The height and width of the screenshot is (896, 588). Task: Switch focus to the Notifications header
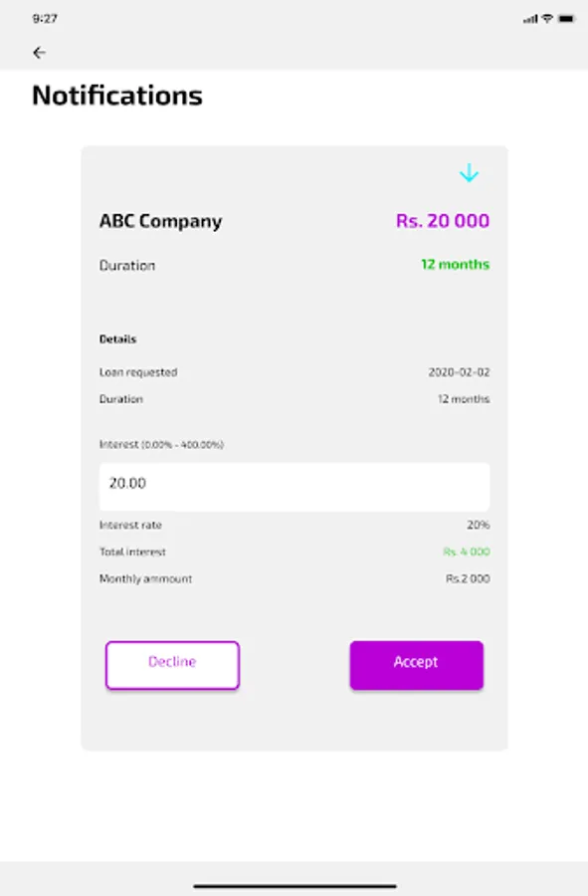[117, 96]
